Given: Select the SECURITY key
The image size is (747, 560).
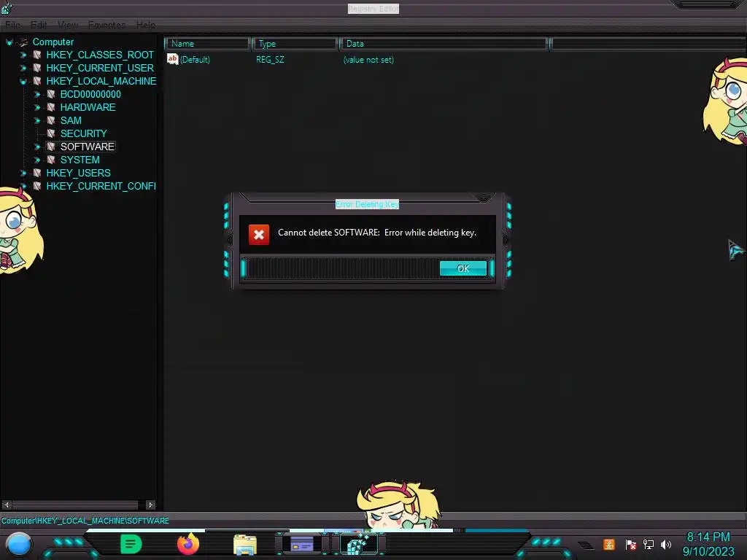Looking at the screenshot, I should tap(83, 133).
